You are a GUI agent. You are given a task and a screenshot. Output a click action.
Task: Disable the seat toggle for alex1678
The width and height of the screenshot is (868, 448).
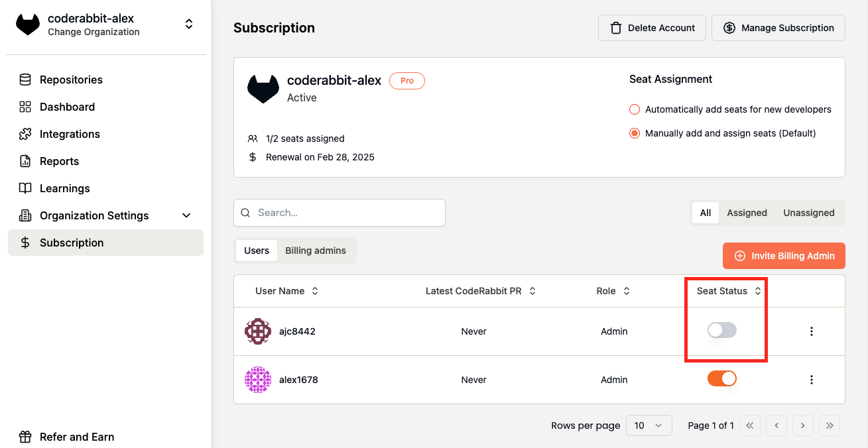coord(721,378)
